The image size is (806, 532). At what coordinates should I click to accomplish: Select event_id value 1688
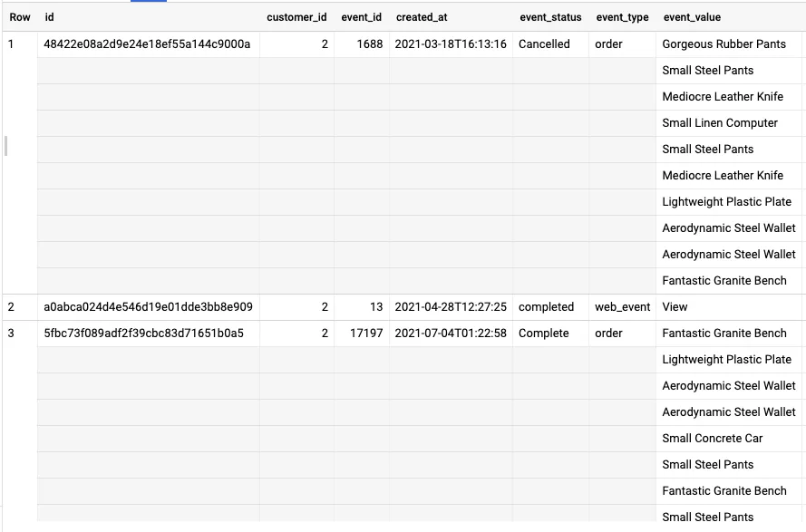[x=370, y=44]
